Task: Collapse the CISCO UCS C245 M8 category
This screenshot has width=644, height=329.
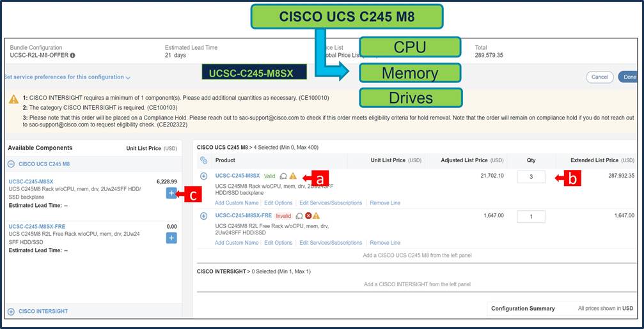Action: click(11, 164)
